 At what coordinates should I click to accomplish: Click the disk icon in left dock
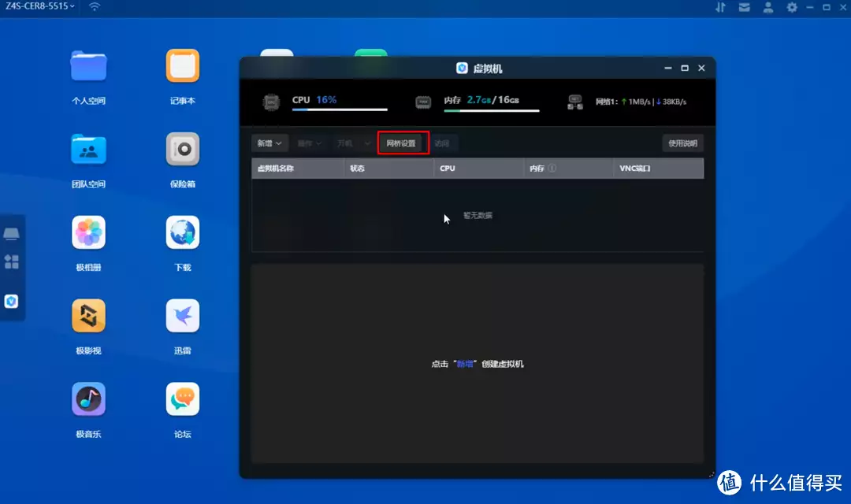point(11,234)
